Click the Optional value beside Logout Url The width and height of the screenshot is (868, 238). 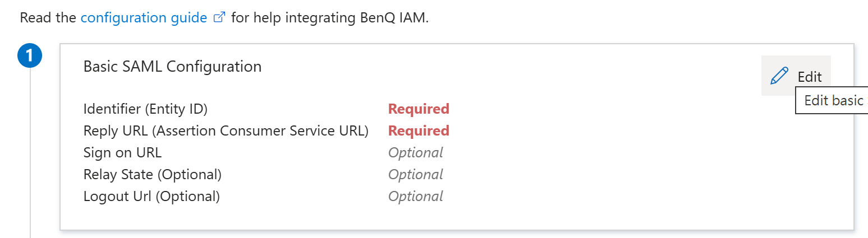pos(415,197)
